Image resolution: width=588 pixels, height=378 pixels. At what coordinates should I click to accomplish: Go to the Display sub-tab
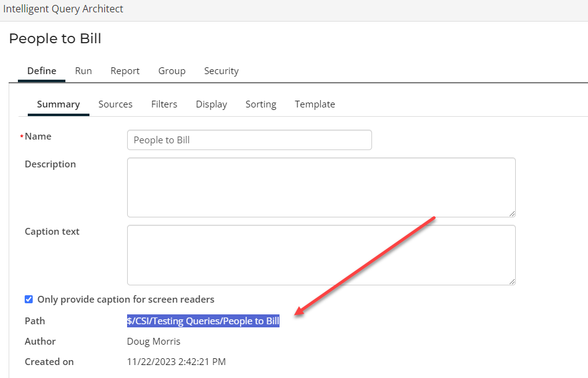(x=211, y=104)
